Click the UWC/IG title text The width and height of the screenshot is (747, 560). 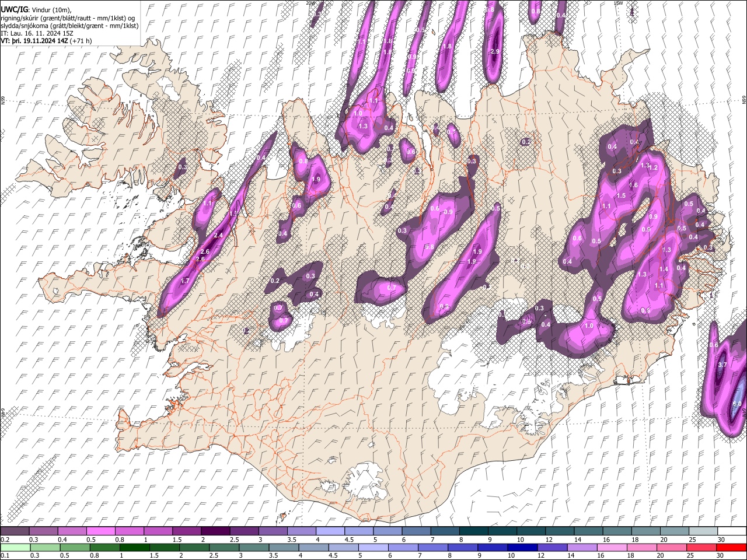pyautogui.click(x=14, y=10)
